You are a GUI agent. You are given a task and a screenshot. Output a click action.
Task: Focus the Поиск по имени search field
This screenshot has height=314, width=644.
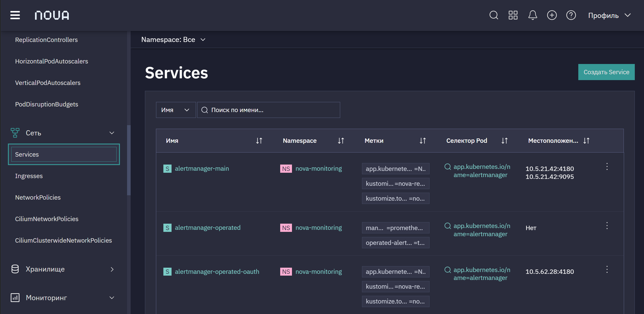tap(269, 110)
